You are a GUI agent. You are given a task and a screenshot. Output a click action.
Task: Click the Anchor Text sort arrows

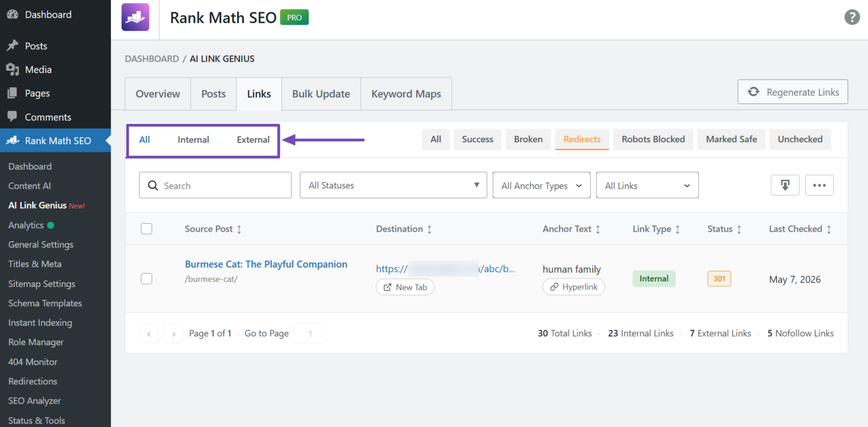click(598, 229)
